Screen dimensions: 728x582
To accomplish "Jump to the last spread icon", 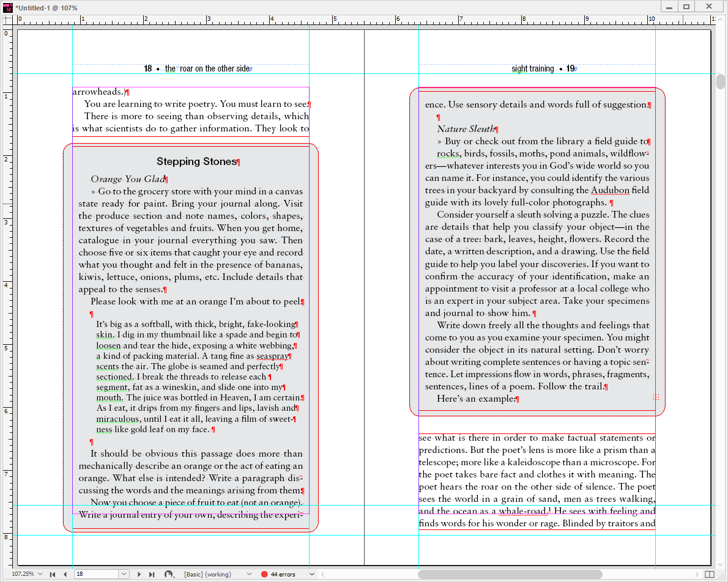I will [152, 574].
